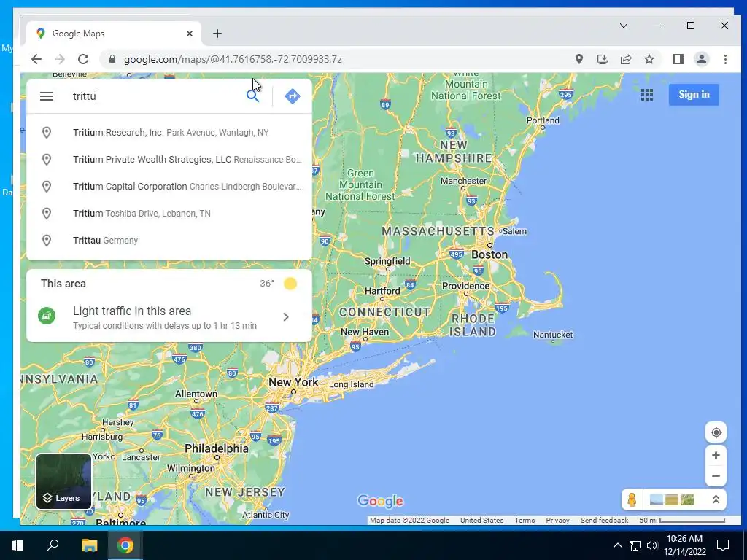Open the volume control
This screenshot has height=560, width=747.
(652, 545)
